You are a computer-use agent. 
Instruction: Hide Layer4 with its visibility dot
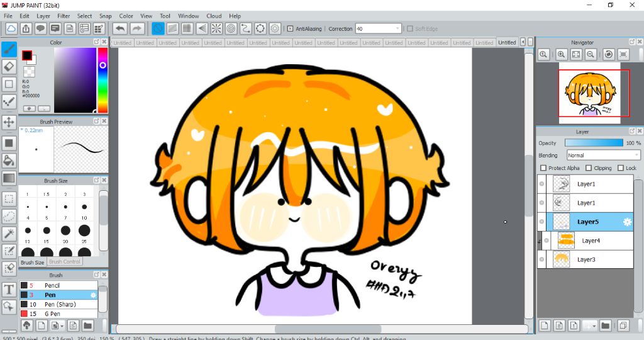[x=547, y=241]
